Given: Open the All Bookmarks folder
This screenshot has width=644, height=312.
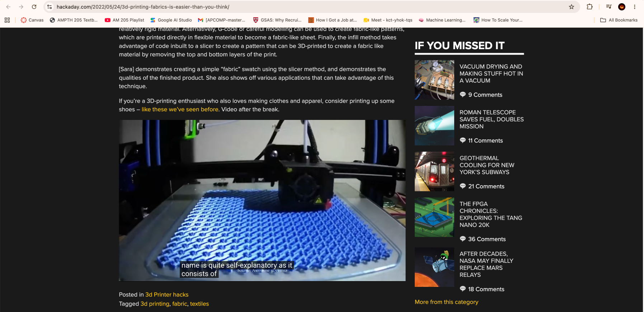Looking at the screenshot, I should (619, 20).
